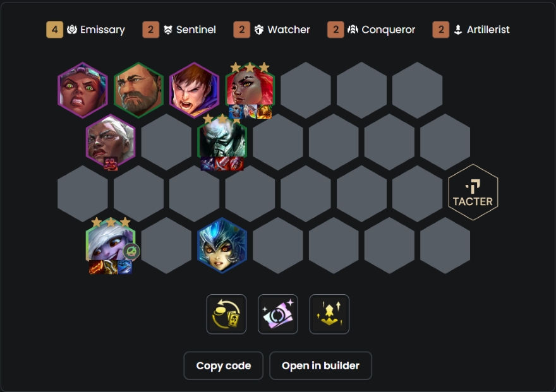This screenshot has width=556, height=392.
Task: Click the round badge on the yordle champion
Action: 131,251
